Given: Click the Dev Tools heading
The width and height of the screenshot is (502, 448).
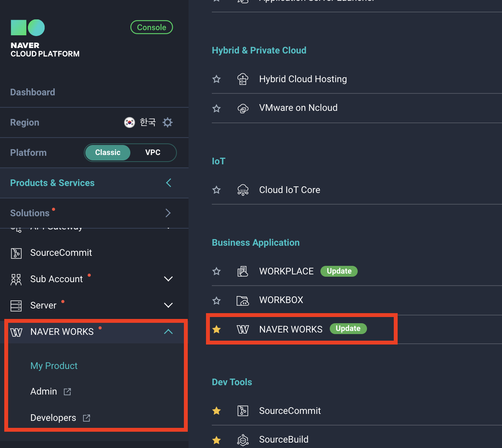Looking at the screenshot, I should pyautogui.click(x=232, y=382).
